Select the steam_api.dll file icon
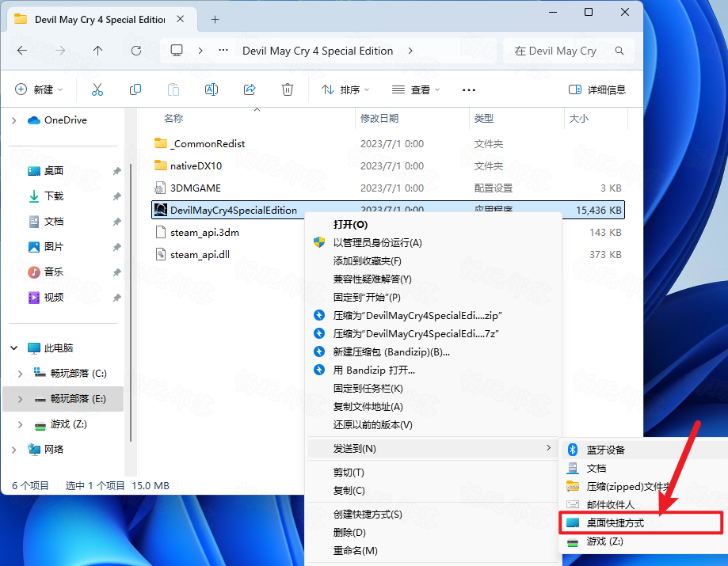728x566 pixels. pyautogui.click(x=161, y=254)
